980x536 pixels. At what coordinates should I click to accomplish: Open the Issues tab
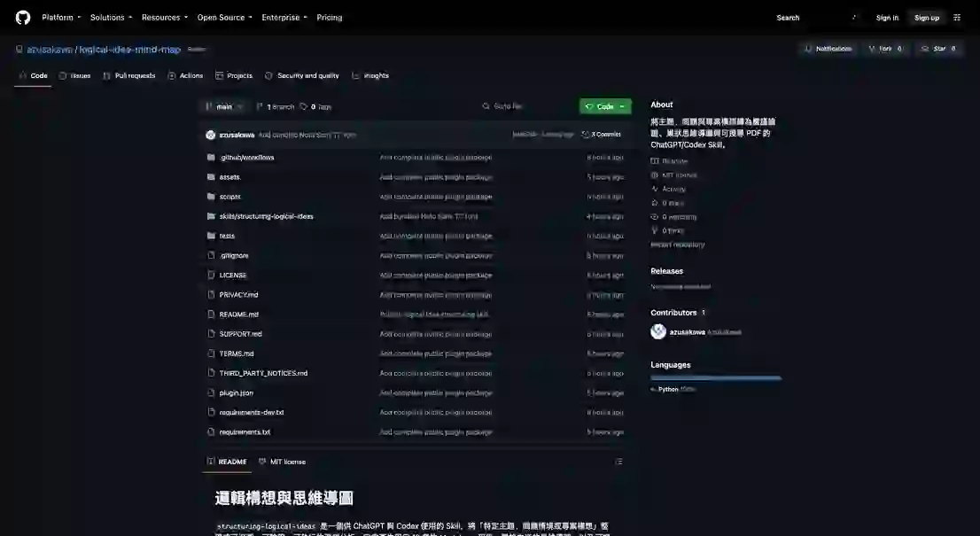click(x=75, y=75)
